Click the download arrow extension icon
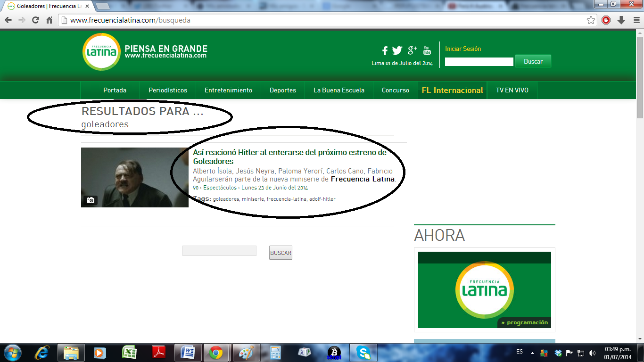Image resolution: width=644 pixels, height=362 pixels. click(621, 20)
